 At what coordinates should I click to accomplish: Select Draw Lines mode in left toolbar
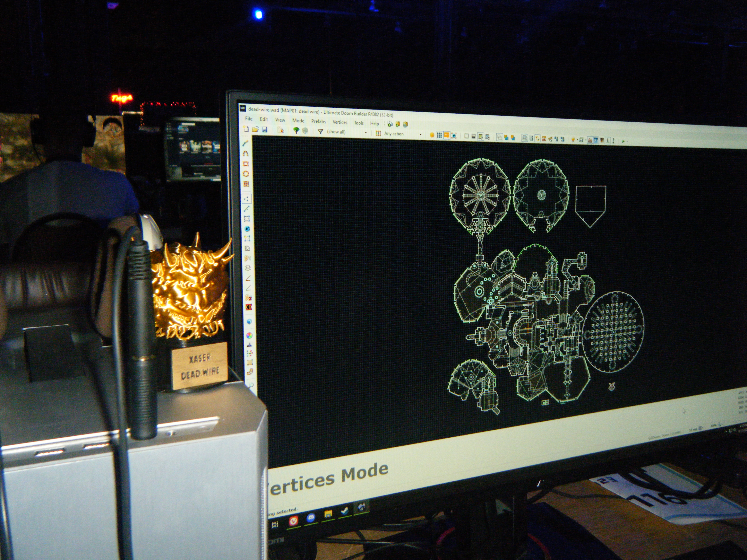[x=246, y=143]
